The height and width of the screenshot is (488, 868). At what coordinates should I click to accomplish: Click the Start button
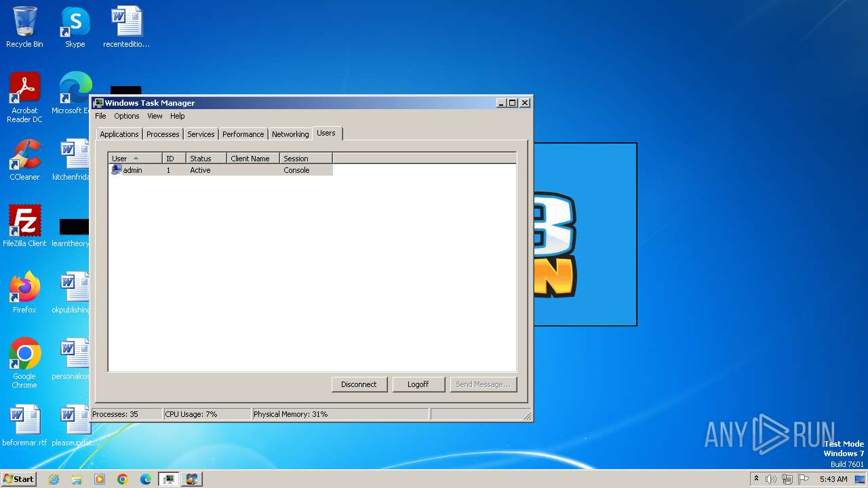point(19,479)
